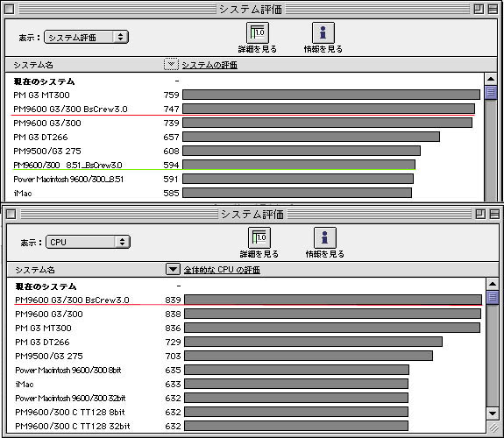Click scroll up arrow in CPU window
The image size is (504, 438).
pos(493,284)
